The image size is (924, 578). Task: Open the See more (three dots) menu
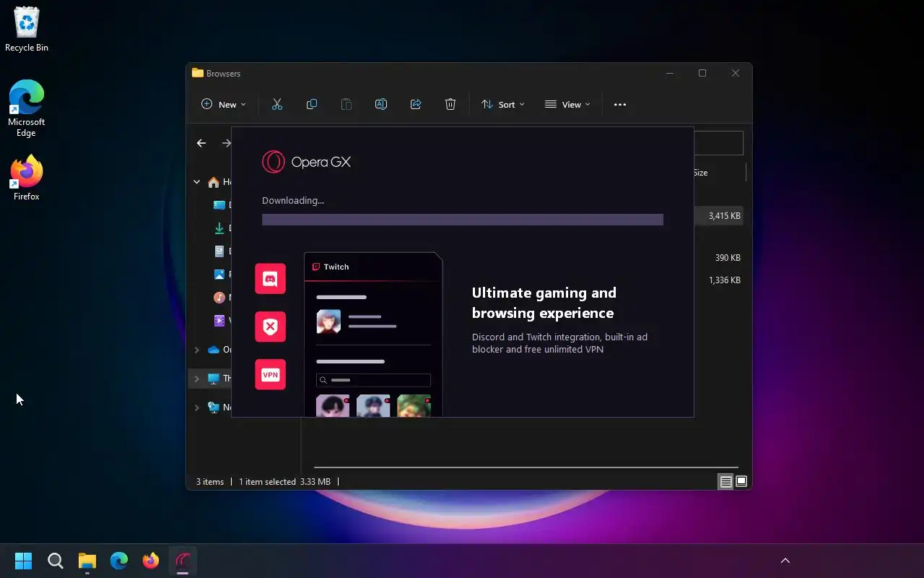619,104
